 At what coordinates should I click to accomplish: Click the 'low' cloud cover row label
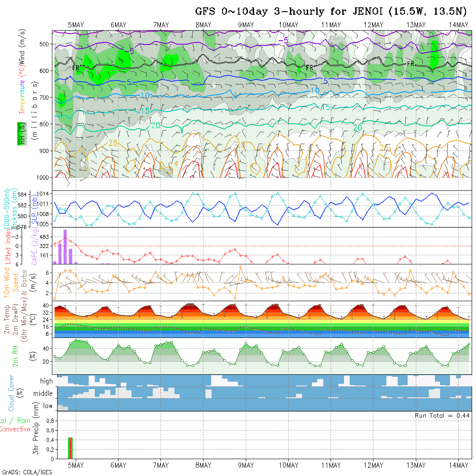pos(48,406)
